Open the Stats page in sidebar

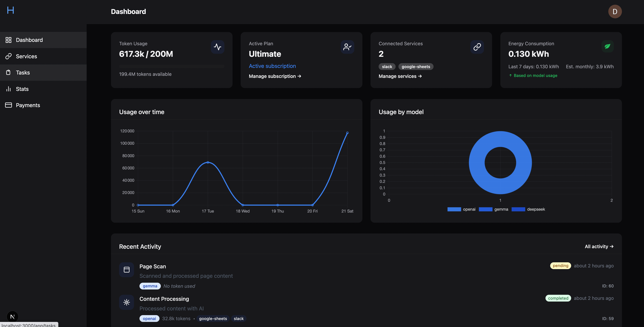22,89
